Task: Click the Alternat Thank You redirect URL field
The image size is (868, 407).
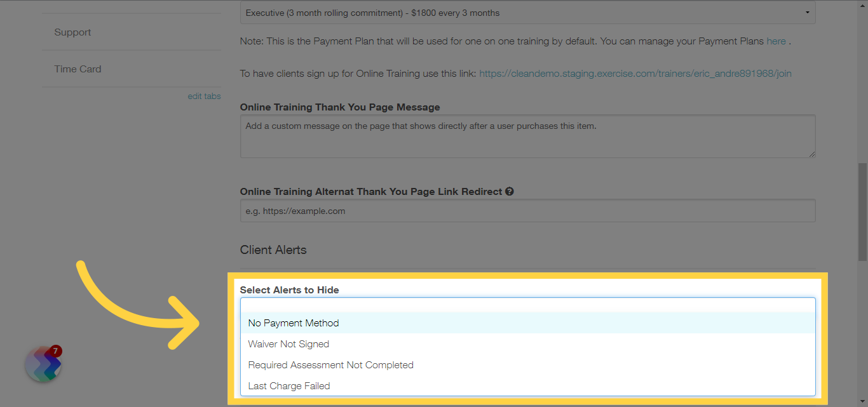Action: coord(527,210)
